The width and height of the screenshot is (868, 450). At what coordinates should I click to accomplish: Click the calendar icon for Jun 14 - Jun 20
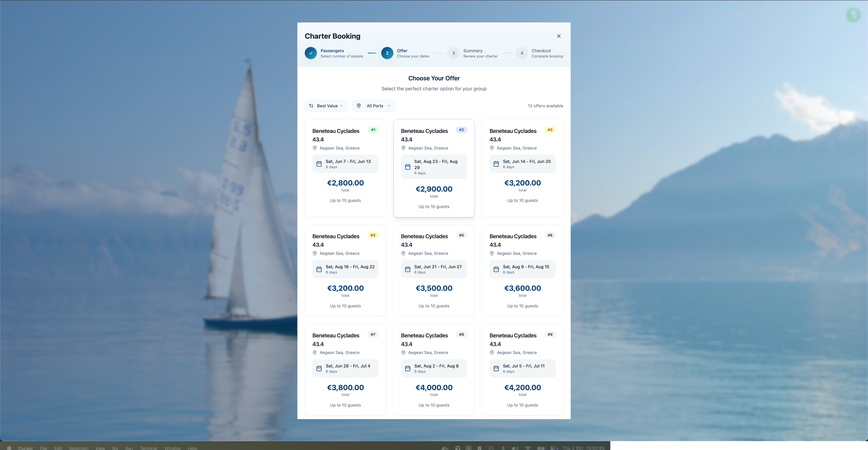(496, 164)
